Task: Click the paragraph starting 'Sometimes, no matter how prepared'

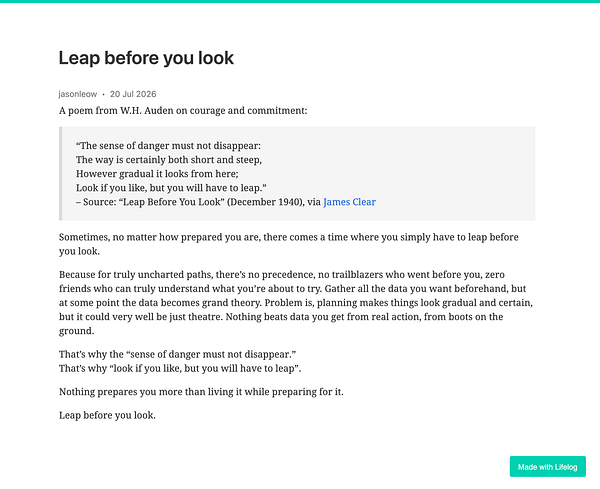Action: [x=289, y=244]
